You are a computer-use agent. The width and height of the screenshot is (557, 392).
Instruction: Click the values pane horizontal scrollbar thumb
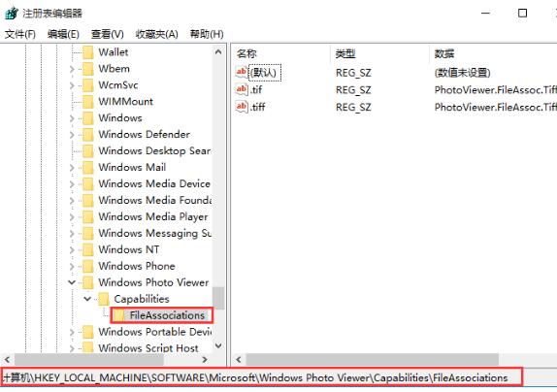(373, 360)
